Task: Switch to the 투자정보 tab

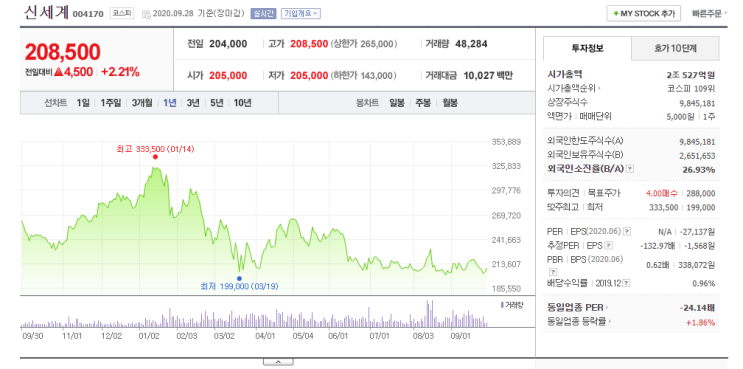Action: click(x=588, y=48)
